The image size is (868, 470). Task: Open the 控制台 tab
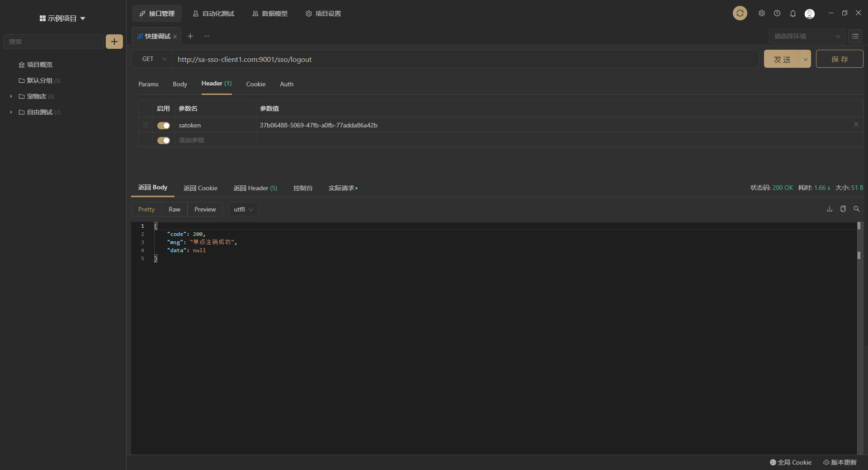click(303, 188)
